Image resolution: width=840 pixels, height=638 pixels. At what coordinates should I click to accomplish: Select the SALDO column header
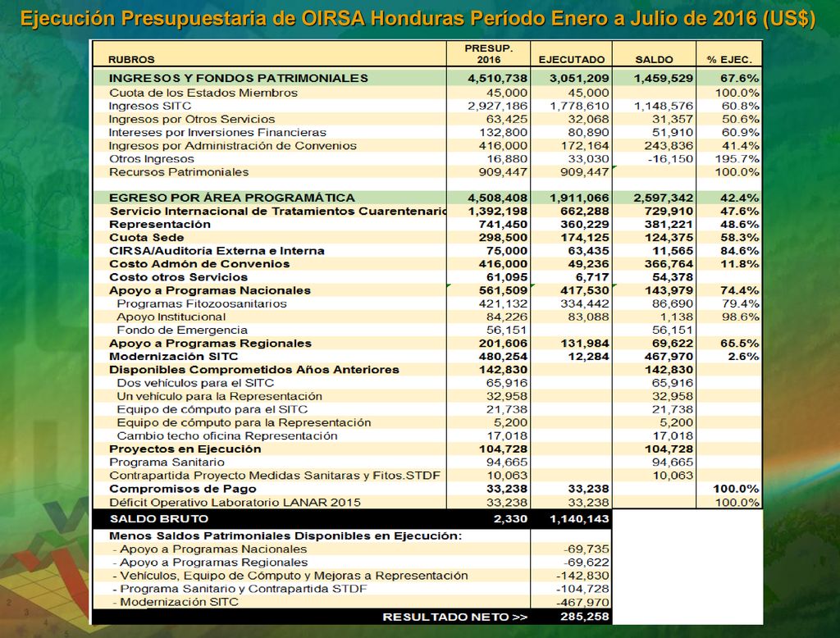pos(654,60)
